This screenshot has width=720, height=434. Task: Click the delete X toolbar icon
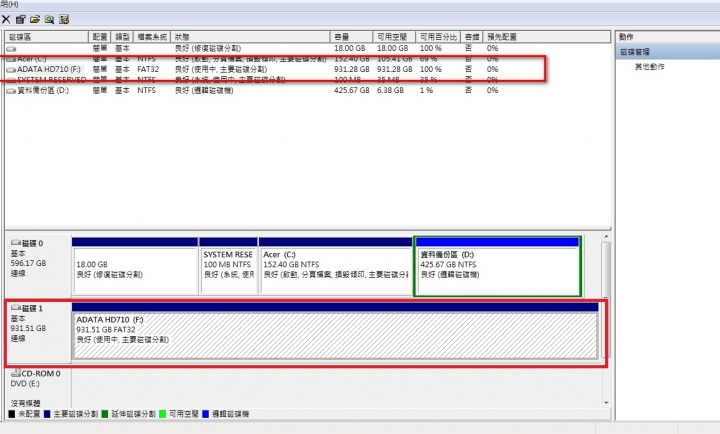coord(6,19)
